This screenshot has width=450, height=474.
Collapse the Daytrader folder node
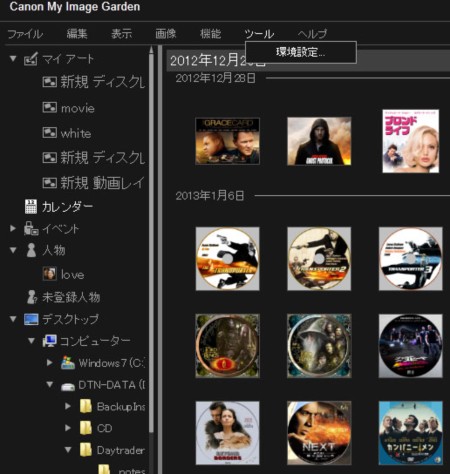point(68,450)
